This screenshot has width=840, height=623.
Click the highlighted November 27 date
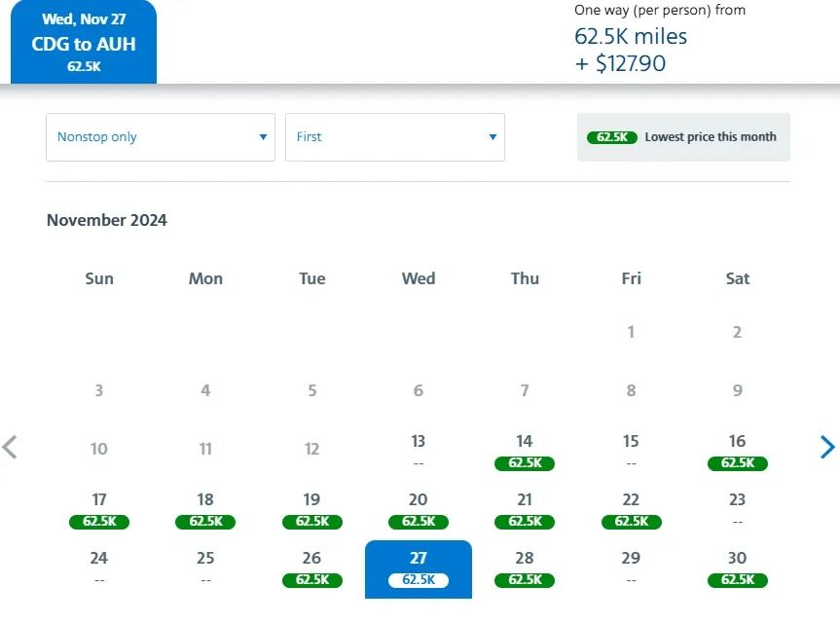coord(419,568)
